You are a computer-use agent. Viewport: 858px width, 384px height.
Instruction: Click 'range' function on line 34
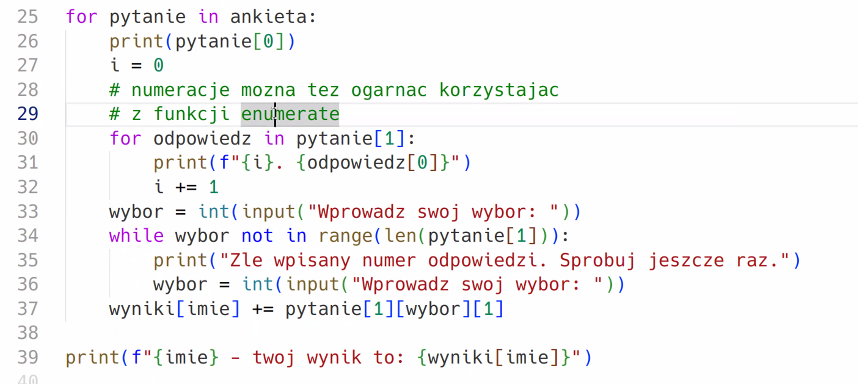point(345,236)
